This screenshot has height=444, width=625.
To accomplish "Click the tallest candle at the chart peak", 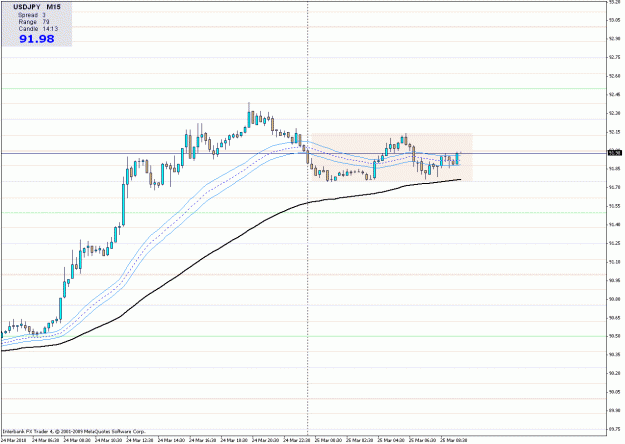I will (249, 116).
